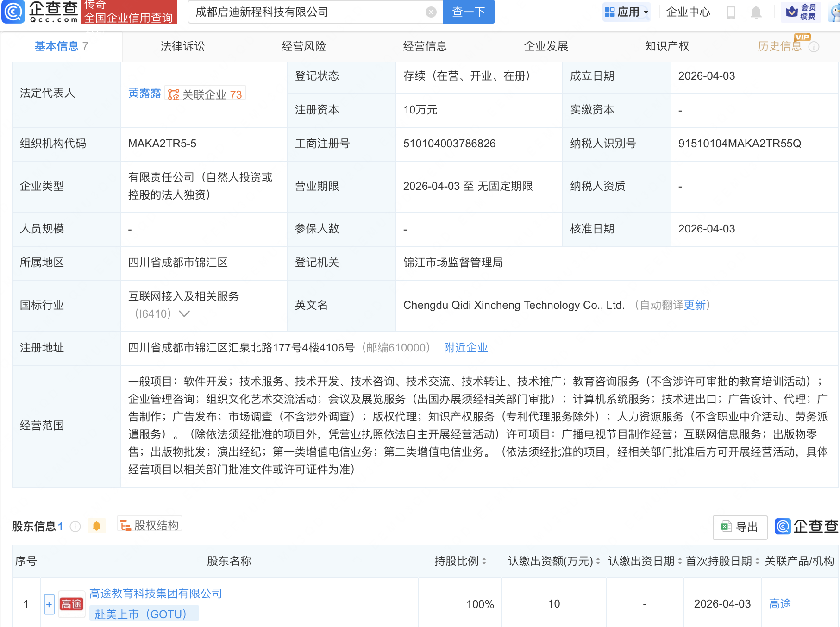Select the 企业发展 tab
Viewport: 840px width, 627px height.
pyautogui.click(x=546, y=46)
